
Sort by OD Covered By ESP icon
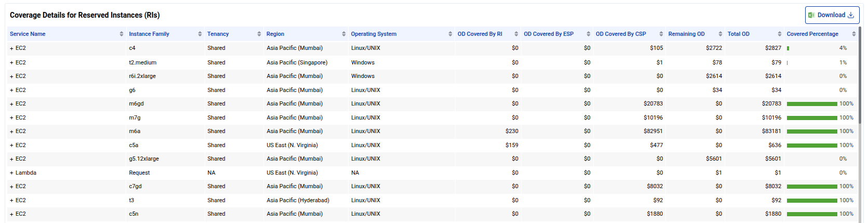589,34
